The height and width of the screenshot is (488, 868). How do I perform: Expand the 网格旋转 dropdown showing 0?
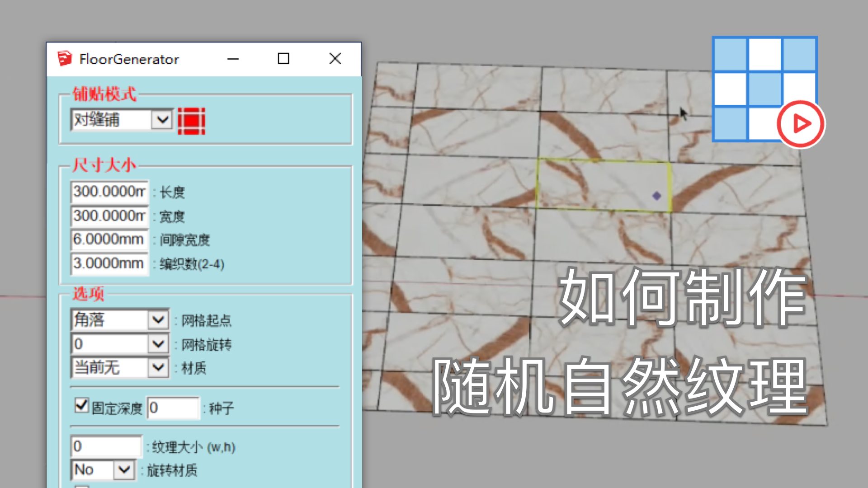(x=158, y=344)
